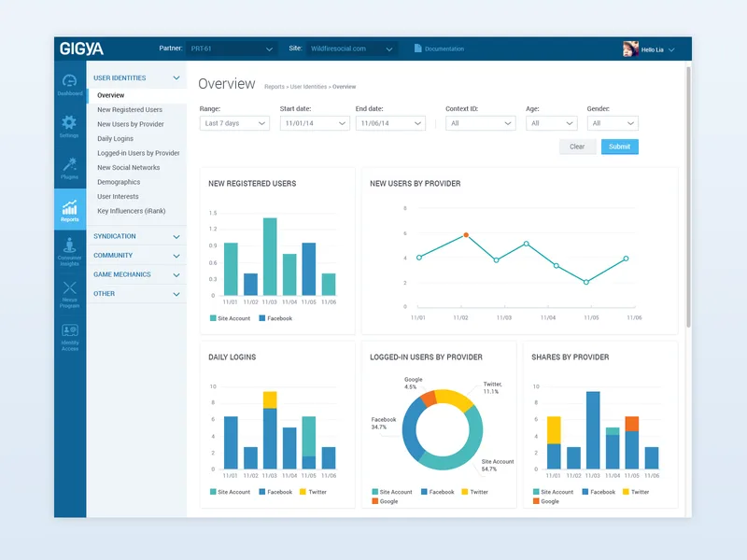Toggle Site Account legend in New Registered Users

pos(230,318)
